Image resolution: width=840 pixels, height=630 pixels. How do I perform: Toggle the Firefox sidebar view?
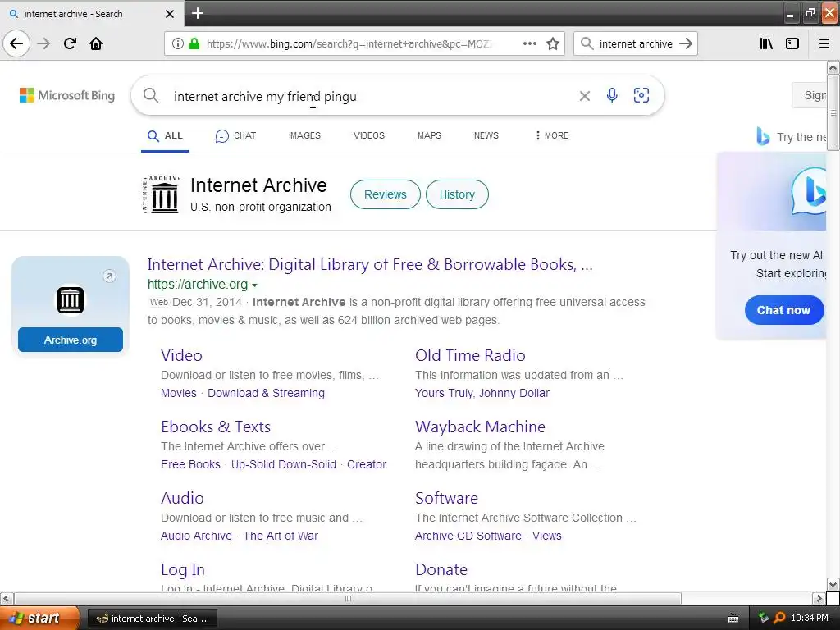[792, 43]
